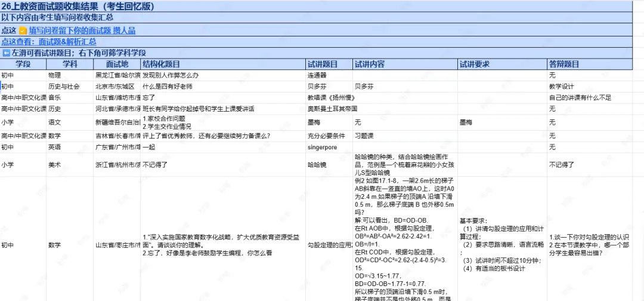Click the 哈哈镜 cell in 试讲题目 column
This screenshot has width=644, height=301.
(329, 164)
